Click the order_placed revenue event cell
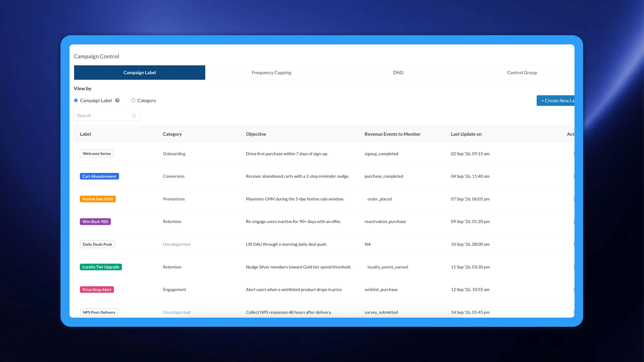Viewport: 644px width, 362px height. (x=379, y=199)
